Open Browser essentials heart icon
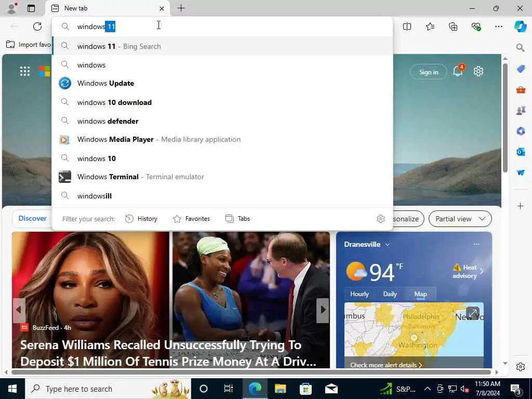The height and width of the screenshot is (399, 532). 476,26
